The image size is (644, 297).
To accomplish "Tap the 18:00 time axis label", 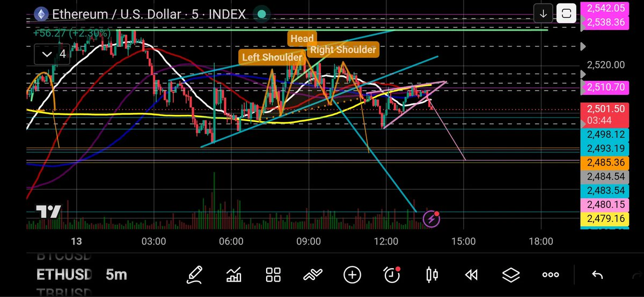I will [541, 241].
